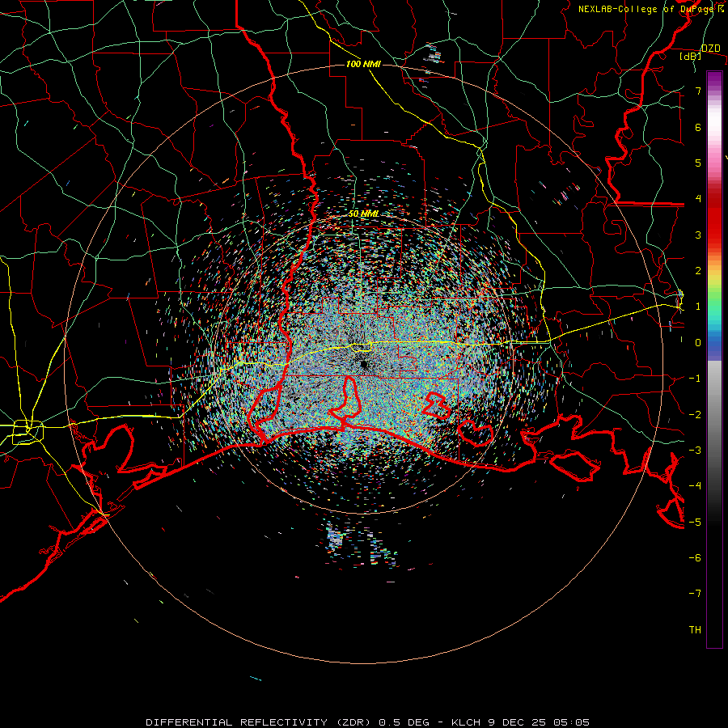
Task: Click the 1 value on the dB scale
Action: [x=698, y=307]
